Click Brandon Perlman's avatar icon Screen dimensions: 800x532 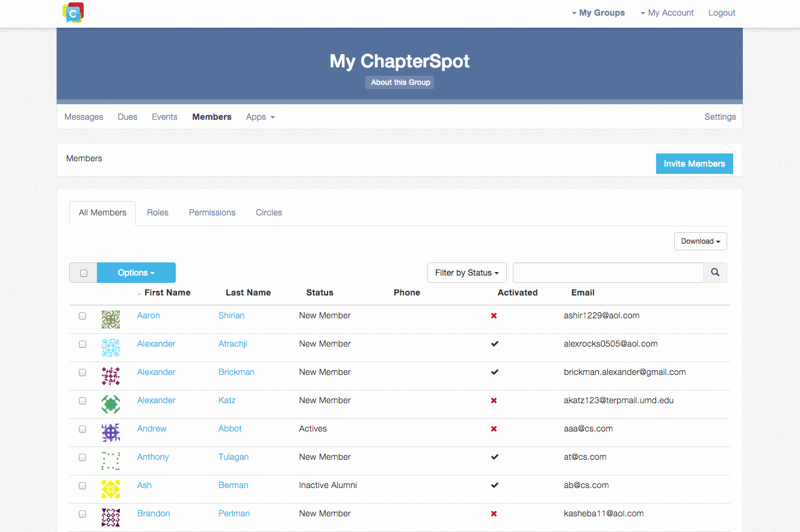pos(111,518)
